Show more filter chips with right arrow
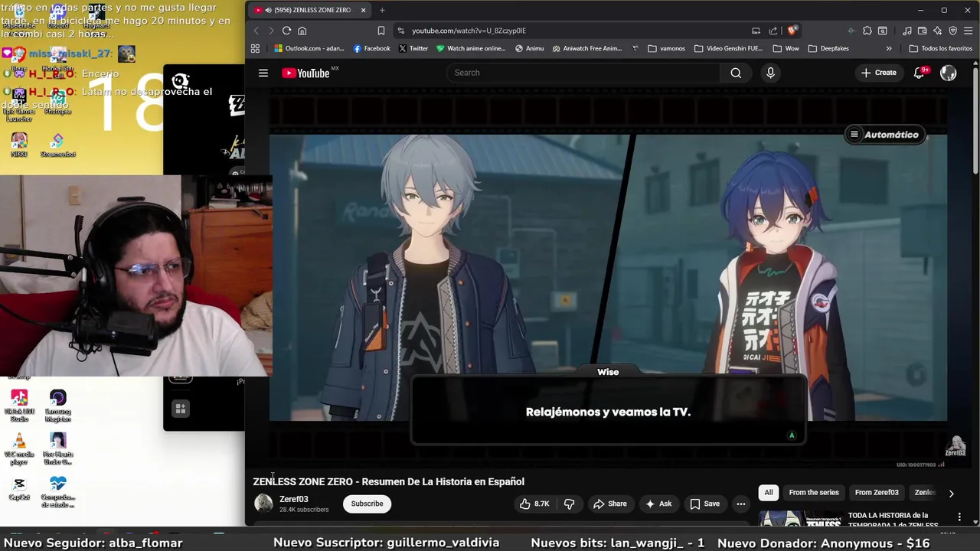Screen dimensions: 980x551 [x=951, y=494]
